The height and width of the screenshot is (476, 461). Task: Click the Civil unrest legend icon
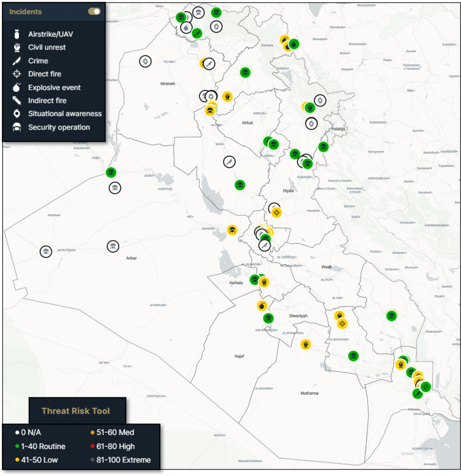point(17,47)
